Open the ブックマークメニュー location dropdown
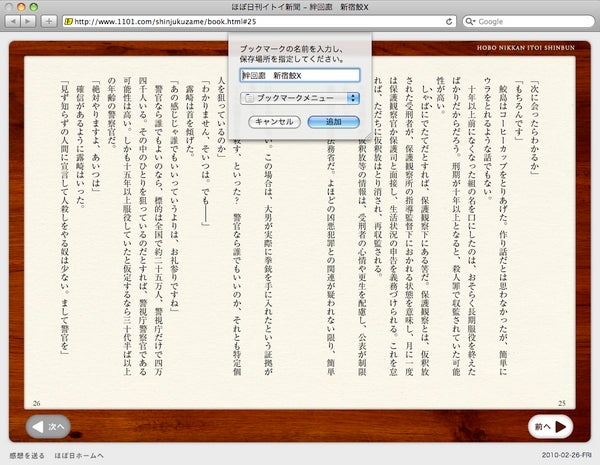 coord(301,99)
